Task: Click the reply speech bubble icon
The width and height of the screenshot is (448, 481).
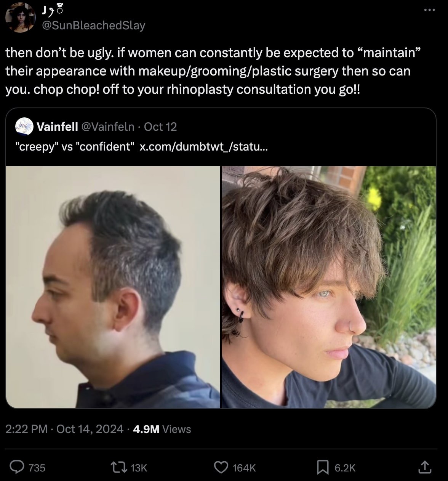Action: [17, 467]
